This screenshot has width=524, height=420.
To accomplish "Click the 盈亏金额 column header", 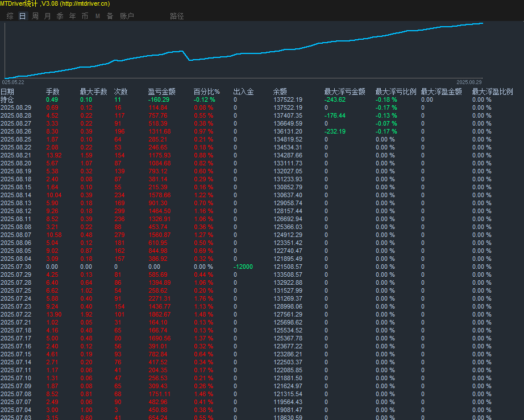I will point(161,92).
